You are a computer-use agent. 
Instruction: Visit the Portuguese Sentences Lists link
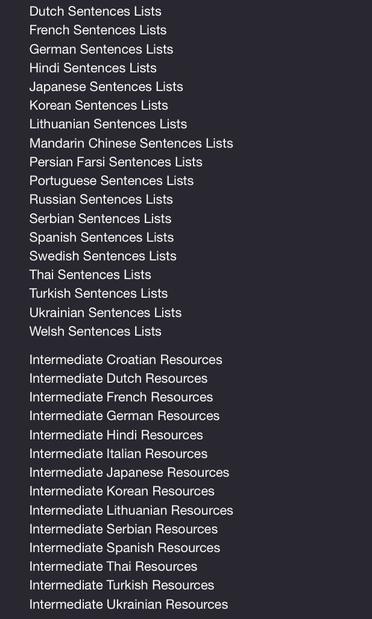[x=111, y=181]
